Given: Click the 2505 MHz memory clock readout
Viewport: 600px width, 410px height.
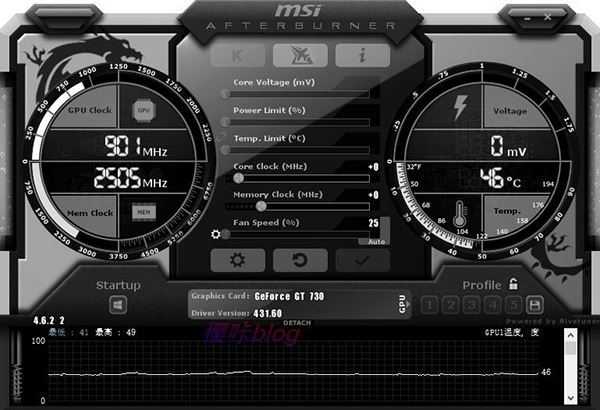Looking at the screenshot, I should [x=130, y=178].
